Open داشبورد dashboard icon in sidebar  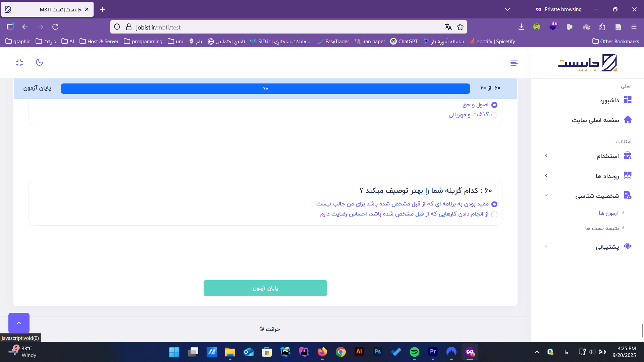click(627, 100)
